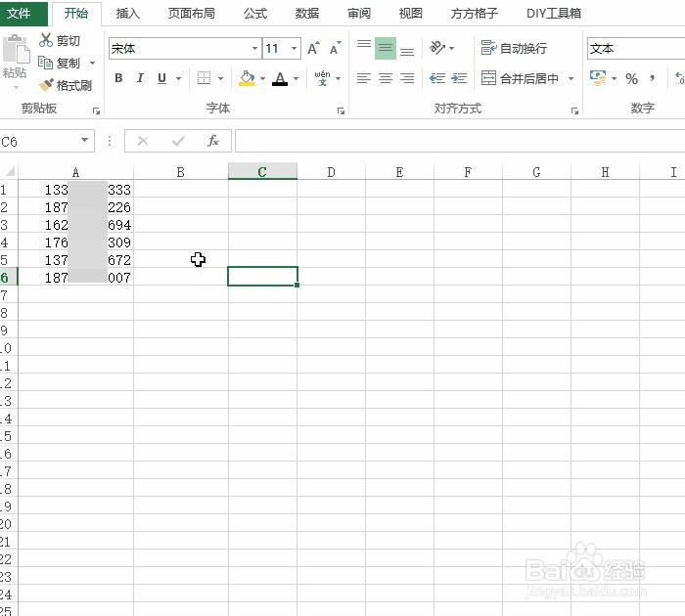Select entire row 6 header
The height and width of the screenshot is (616, 685).
(8, 278)
